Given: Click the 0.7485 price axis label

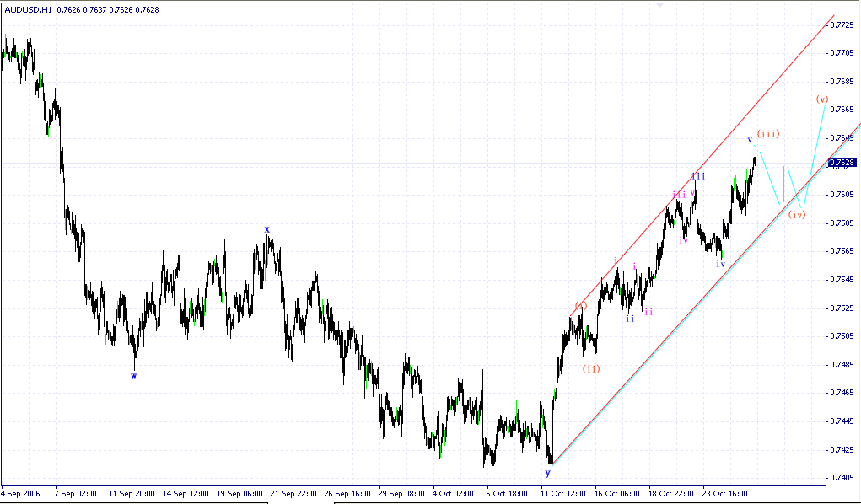Looking at the screenshot, I should [842, 365].
